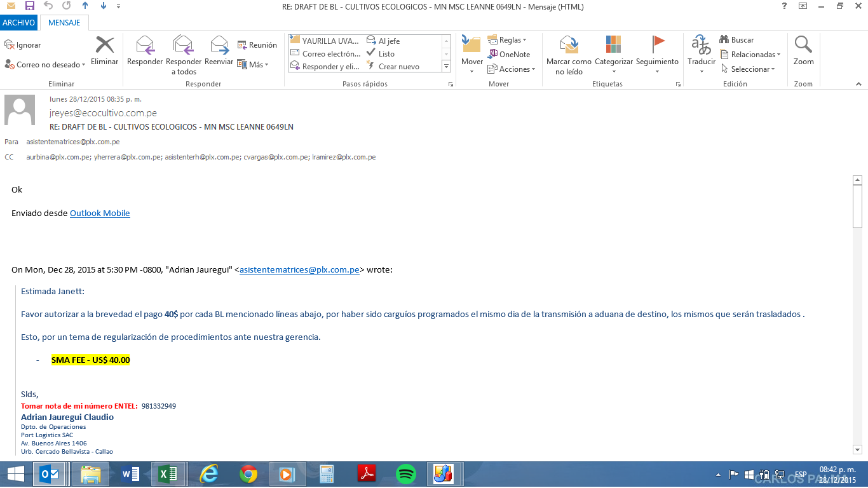Expand the Categorizar color dropdown

click(x=614, y=71)
